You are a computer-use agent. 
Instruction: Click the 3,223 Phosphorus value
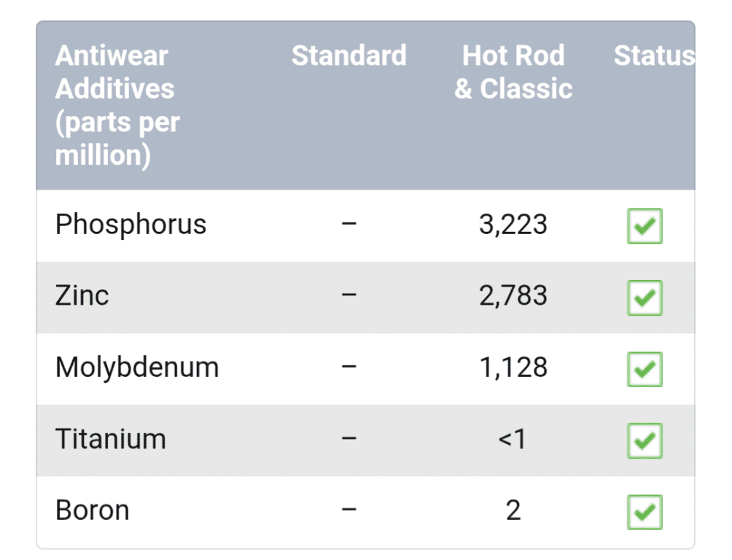pos(513,225)
